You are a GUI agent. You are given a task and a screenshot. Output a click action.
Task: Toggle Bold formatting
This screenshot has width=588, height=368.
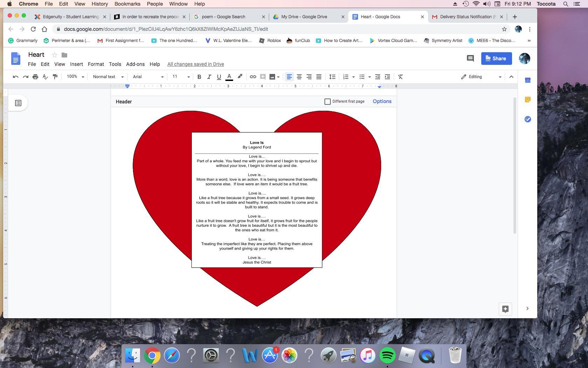click(199, 77)
